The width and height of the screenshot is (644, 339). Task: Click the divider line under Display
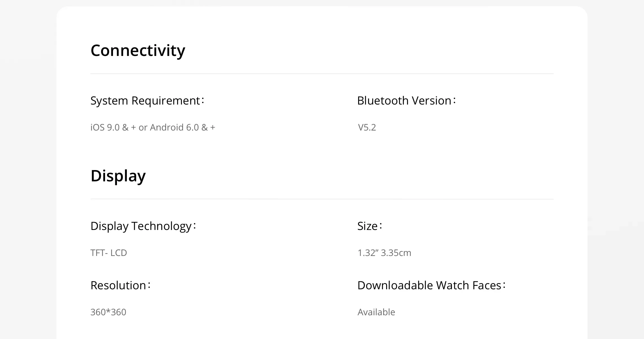click(322, 199)
